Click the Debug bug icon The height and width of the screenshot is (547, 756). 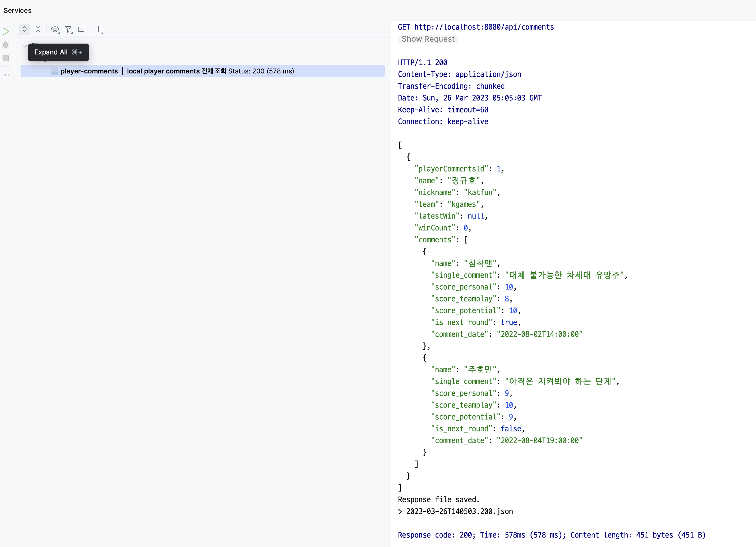coord(6,45)
